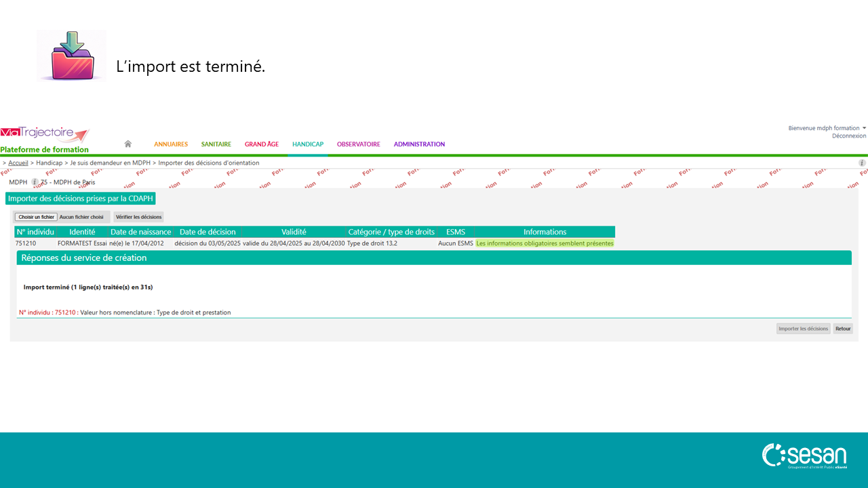Screen dimensions: 868x488
Task: Open the ADMINISTRATION menu
Action: pyautogui.click(x=419, y=144)
